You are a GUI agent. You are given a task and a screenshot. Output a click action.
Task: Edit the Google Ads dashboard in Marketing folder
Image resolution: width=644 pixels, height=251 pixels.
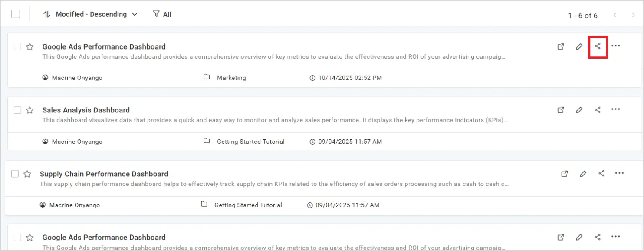pyautogui.click(x=579, y=46)
